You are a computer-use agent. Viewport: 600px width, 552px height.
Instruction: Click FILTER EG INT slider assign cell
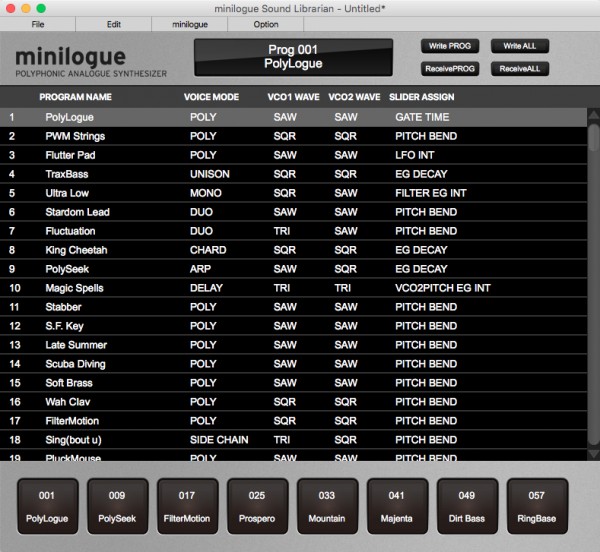pos(430,193)
